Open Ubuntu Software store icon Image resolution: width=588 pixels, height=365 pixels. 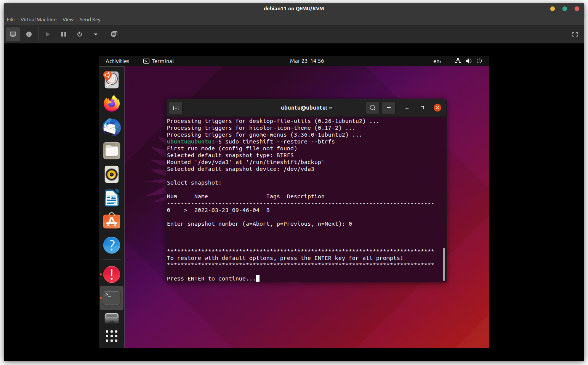(112, 222)
